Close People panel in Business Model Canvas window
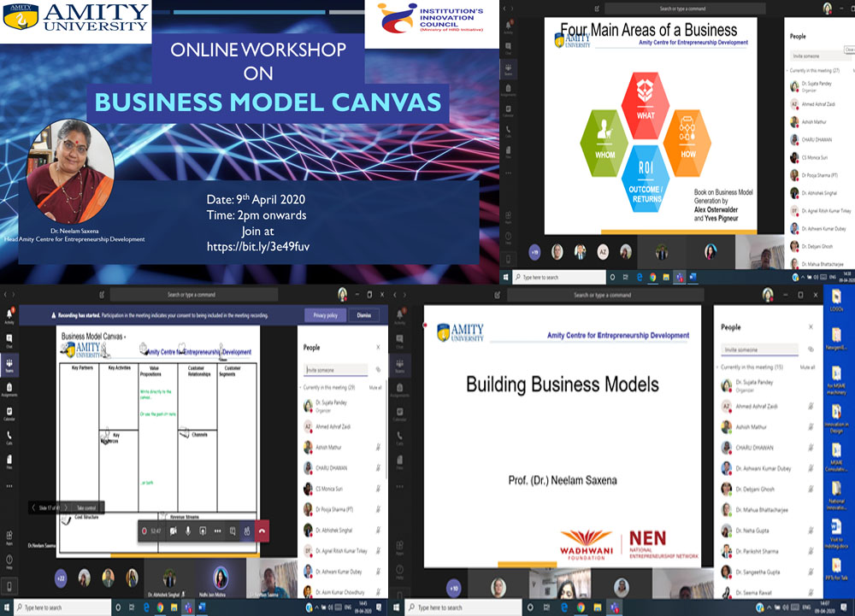Screen dimensions: 855x616 (x=378, y=347)
